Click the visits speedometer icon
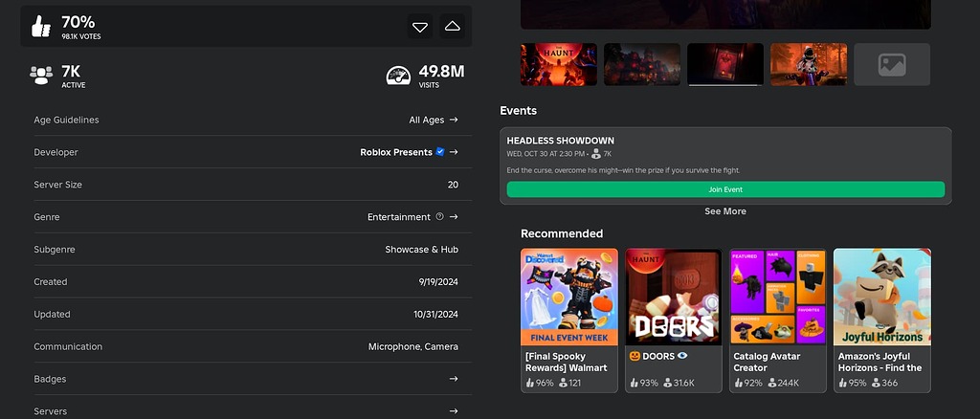 coord(398,76)
